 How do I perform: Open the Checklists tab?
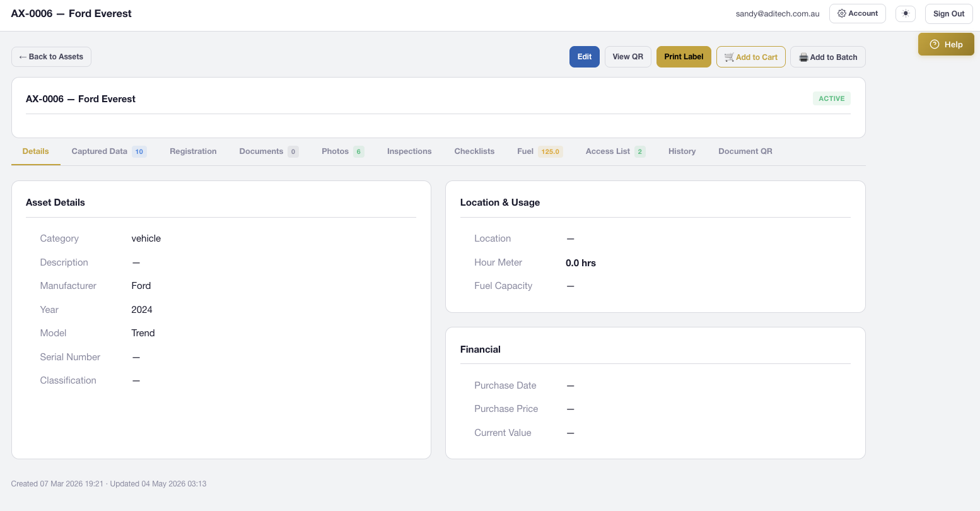[x=474, y=151]
